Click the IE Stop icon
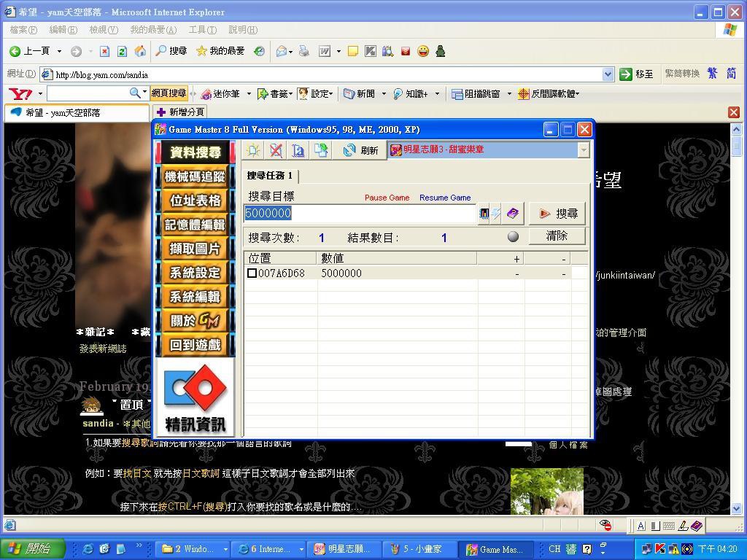The height and width of the screenshot is (560, 747). coord(104,51)
